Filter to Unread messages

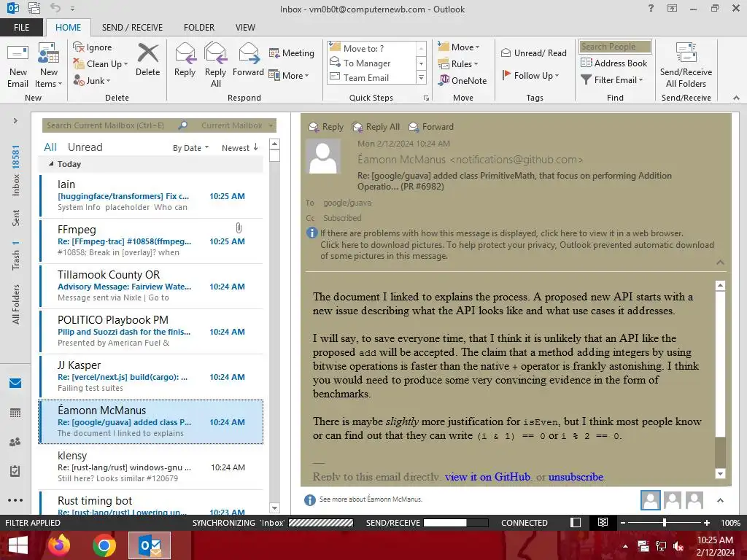(x=85, y=147)
